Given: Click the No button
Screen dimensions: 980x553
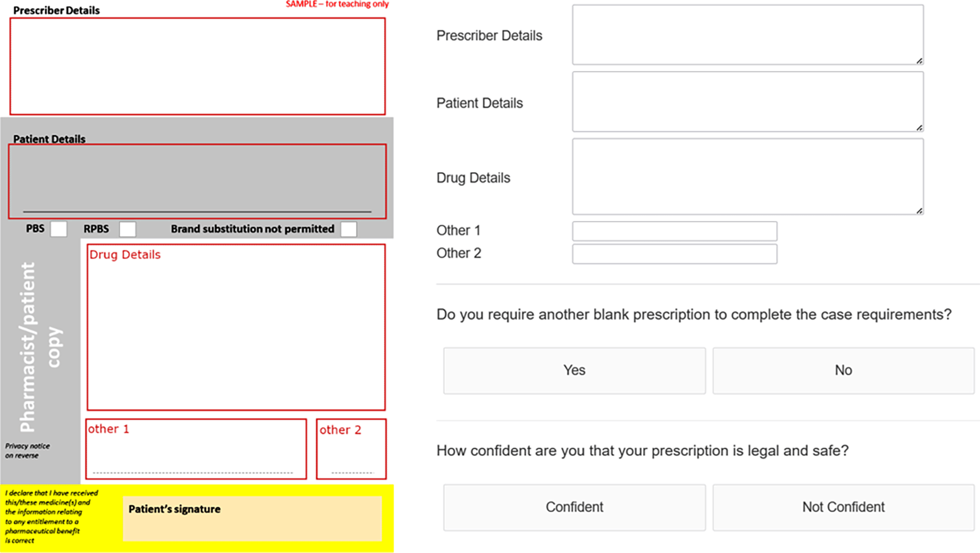Looking at the screenshot, I should point(843,371).
